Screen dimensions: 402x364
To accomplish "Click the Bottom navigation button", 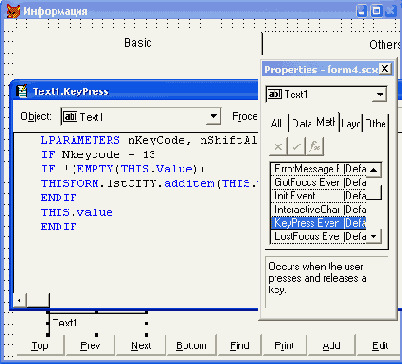I will (x=191, y=346).
